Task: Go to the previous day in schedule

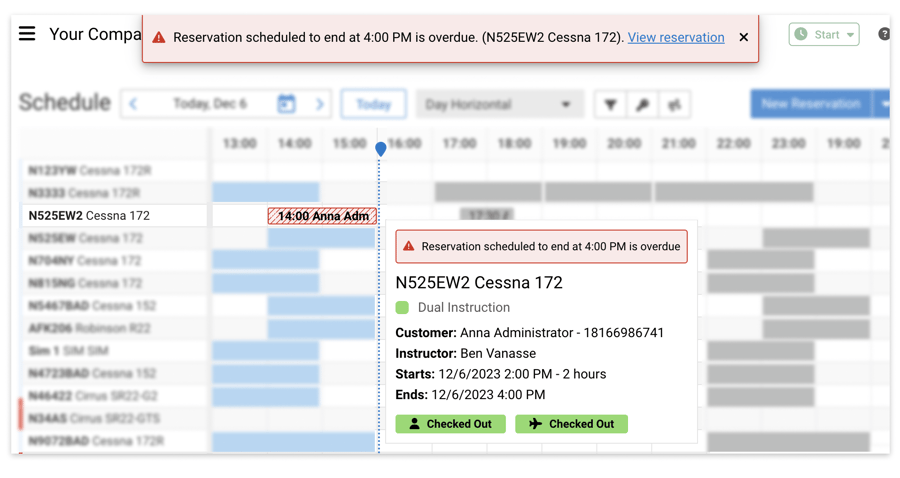Action: [133, 104]
